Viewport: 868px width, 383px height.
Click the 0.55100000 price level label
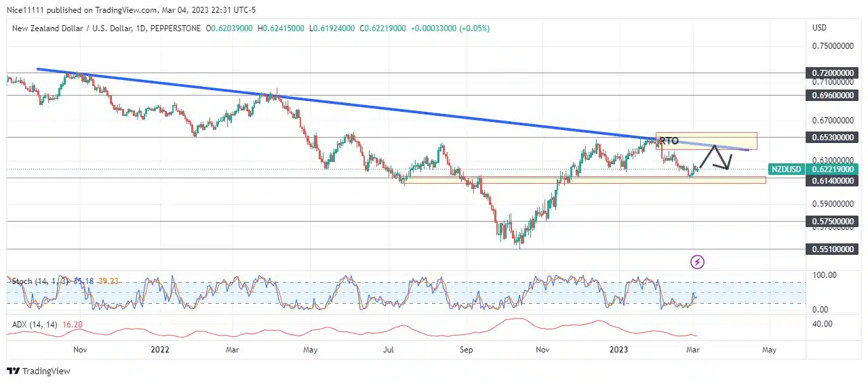pos(832,249)
